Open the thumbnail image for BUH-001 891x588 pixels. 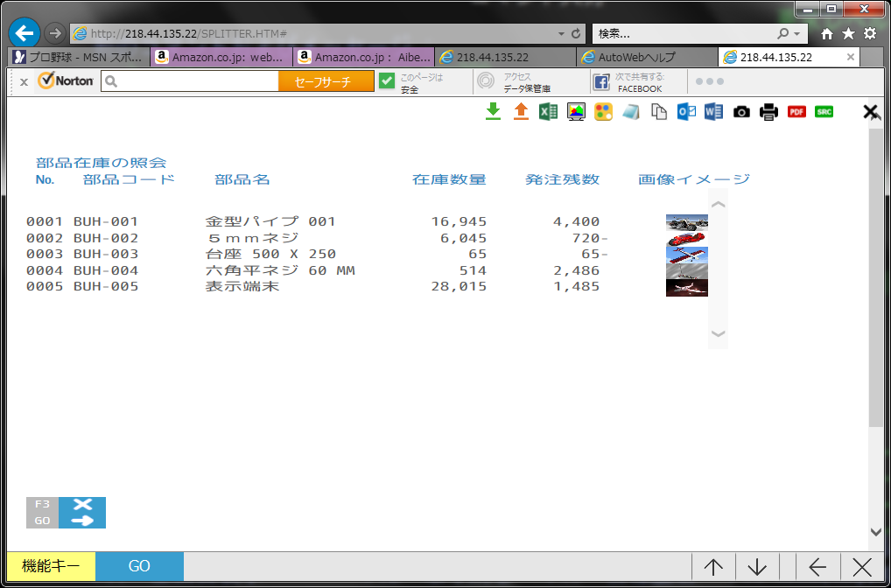coord(686,222)
